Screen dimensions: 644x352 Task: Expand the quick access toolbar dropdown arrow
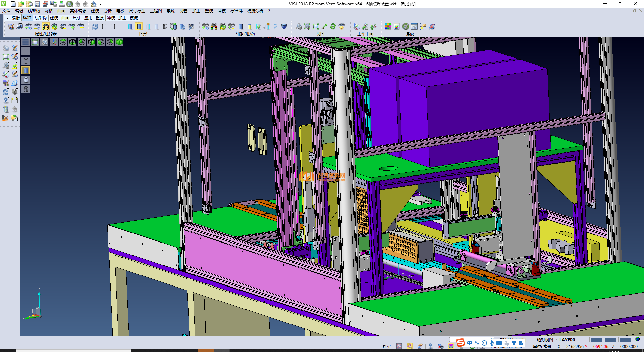click(100, 4)
